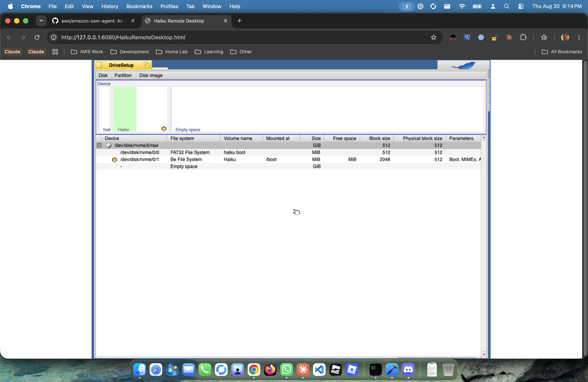Open Visual Studio Code from the Dock
Screen dimensions: 588x382
pyautogui.click(x=319, y=370)
